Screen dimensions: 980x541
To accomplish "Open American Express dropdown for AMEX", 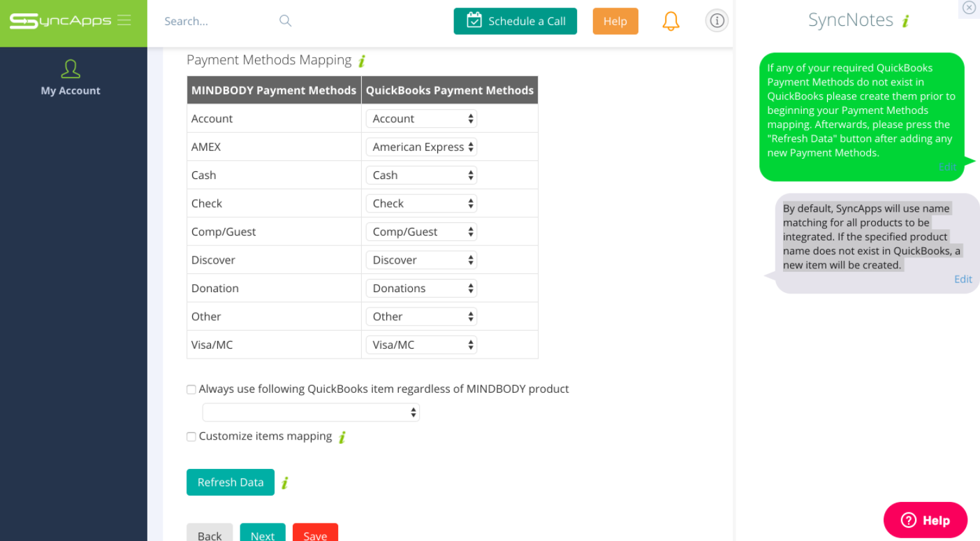I will click(x=421, y=147).
